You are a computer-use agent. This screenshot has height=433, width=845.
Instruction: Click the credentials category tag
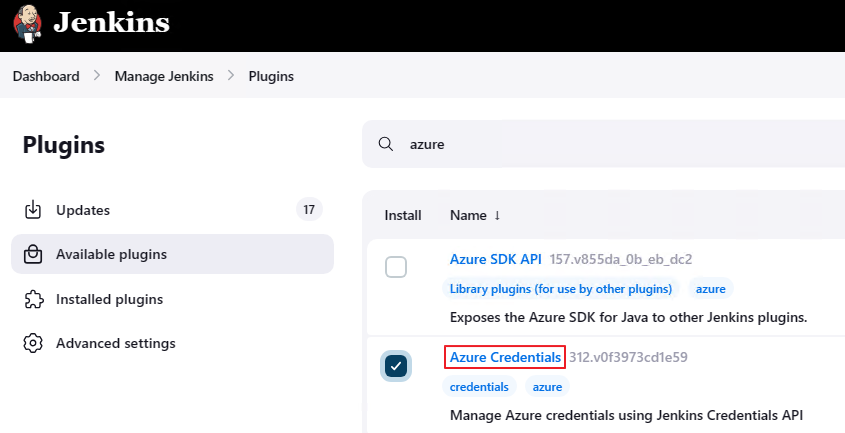(x=479, y=387)
